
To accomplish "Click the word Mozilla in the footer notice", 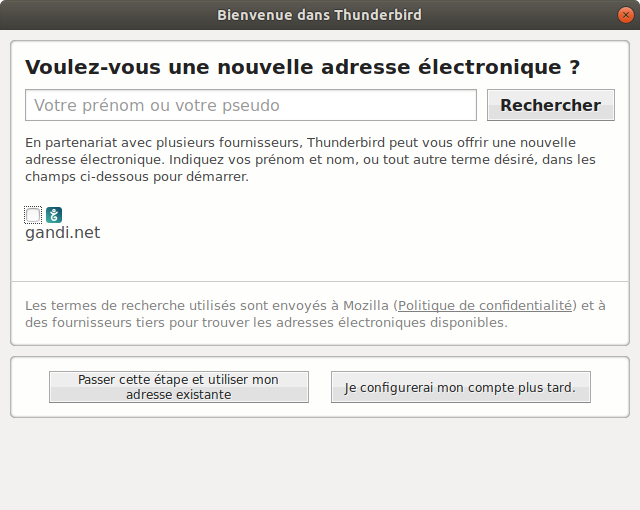I will [367, 305].
